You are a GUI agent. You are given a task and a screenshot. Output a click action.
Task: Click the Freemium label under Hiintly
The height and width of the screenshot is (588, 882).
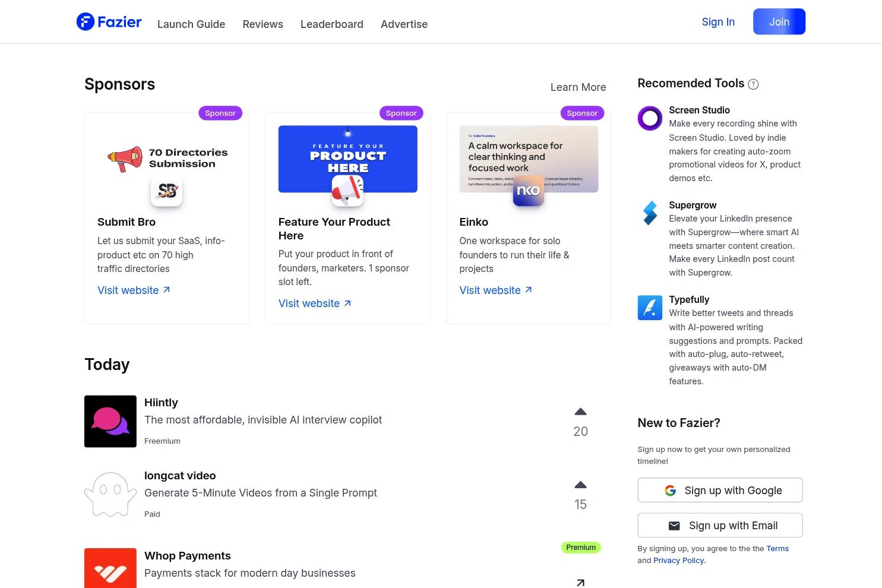tap(162, 441)
